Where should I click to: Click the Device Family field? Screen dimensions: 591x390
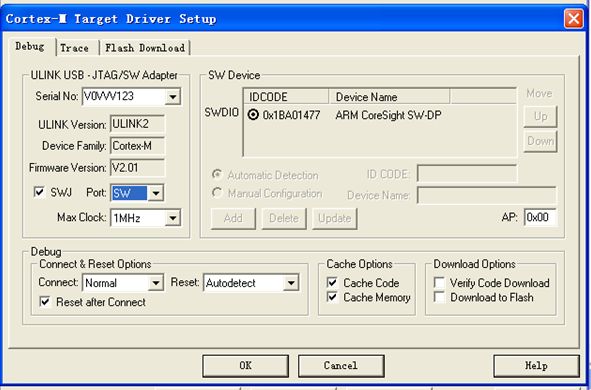[x=137, y=146]
